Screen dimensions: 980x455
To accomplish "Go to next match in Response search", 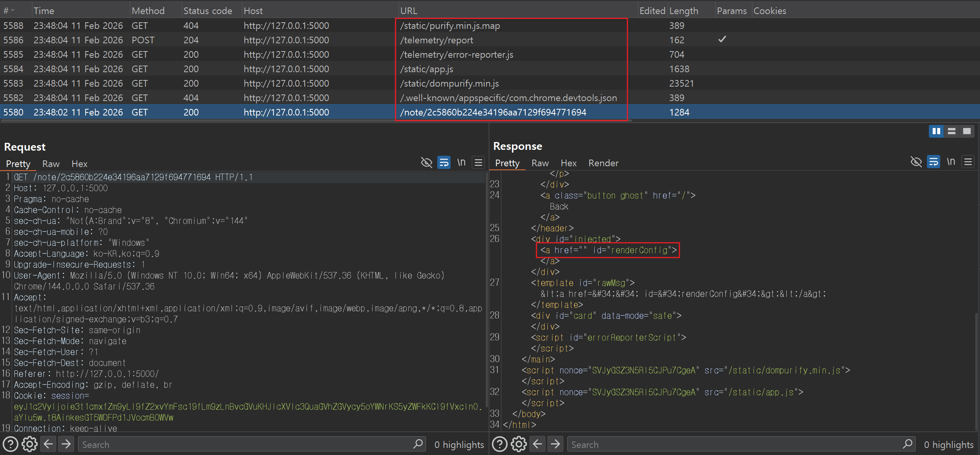I will [555, 444].
